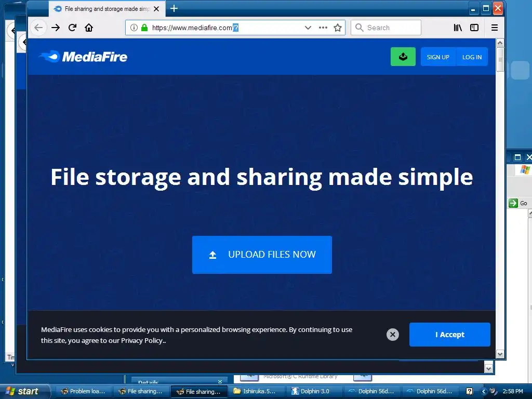Click the URL in the address bar

195,28
